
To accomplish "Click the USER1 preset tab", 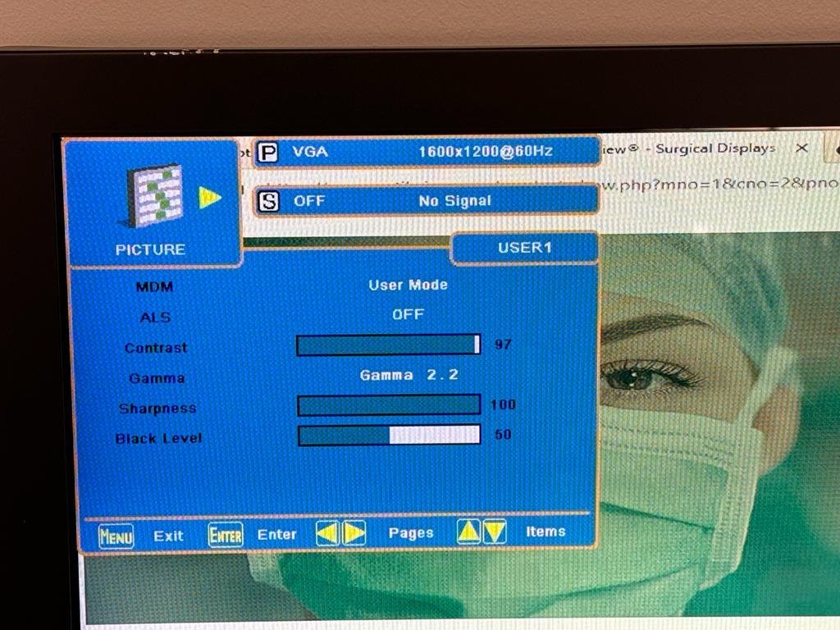I will pyautogui.click(x=525, y=248).
